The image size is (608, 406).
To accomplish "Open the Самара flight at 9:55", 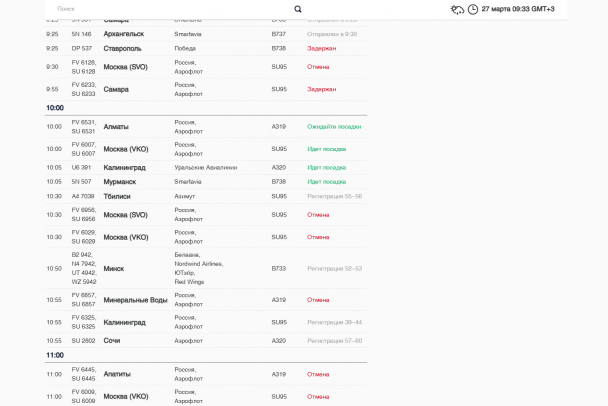I will (x=116, y=89).
